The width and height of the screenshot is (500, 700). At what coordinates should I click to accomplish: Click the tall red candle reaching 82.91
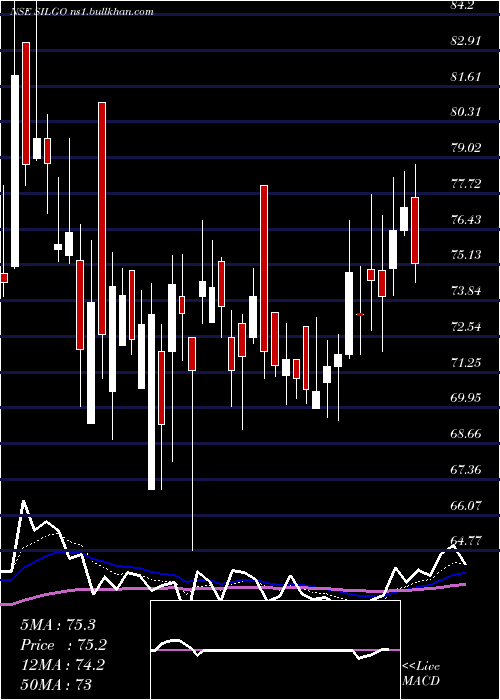tap(26, 103)
